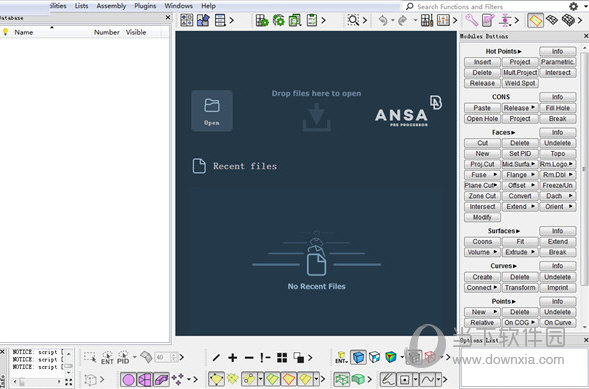This screenshot has width=589, height=389.
Task: Toggle the blue shaded cube view mode
Action: point(358,357)
